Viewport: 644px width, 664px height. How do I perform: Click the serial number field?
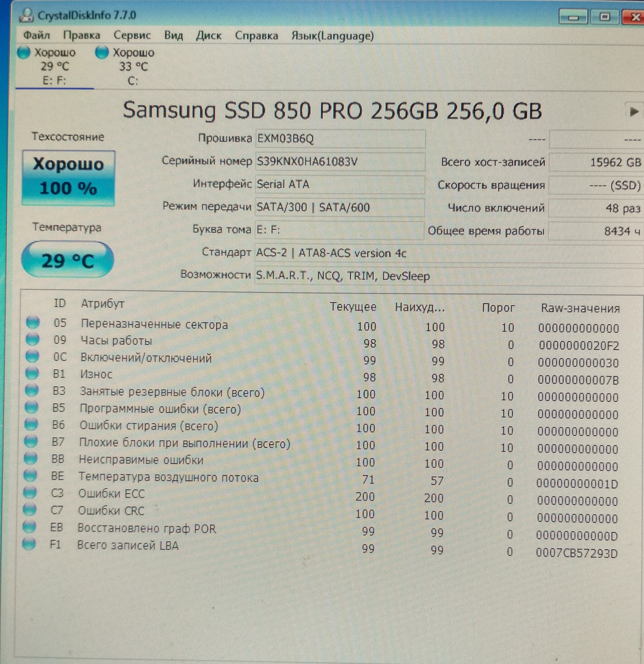pyautogui.click(x=340, y=162)
